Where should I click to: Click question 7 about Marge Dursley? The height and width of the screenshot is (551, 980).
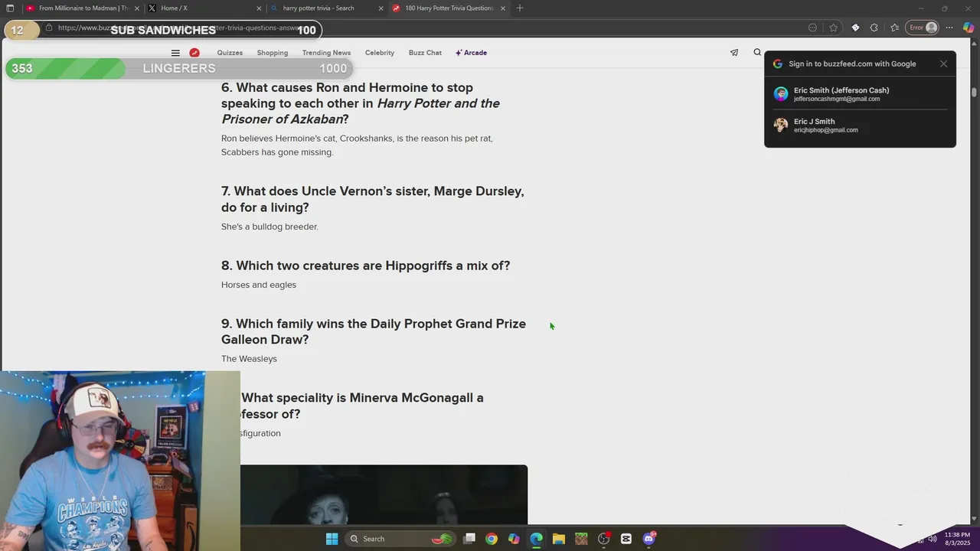373,199
